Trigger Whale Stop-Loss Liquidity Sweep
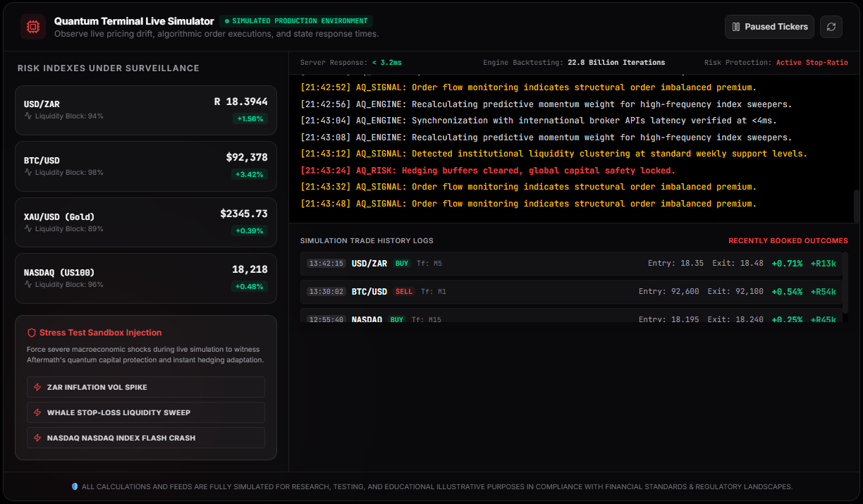863x504 pixels. click(x=146, y=412)
